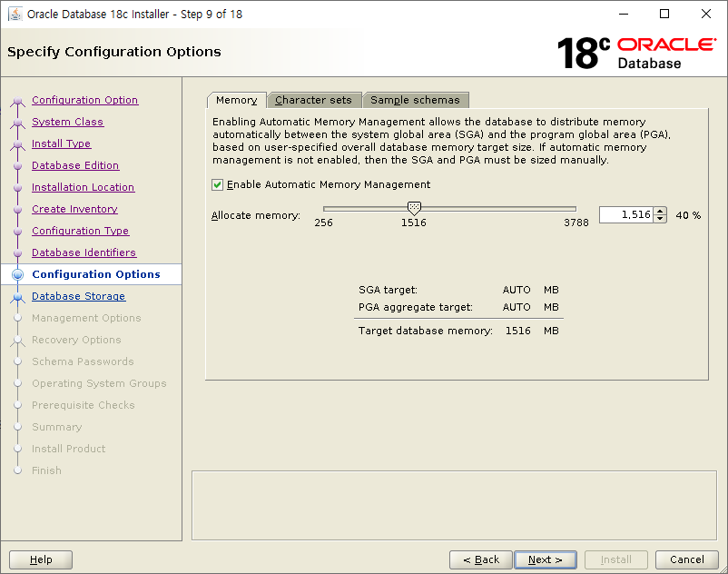Screen dimensions: 728x574
Task: Jump to Create Inventory step
Action: click(x=74, y=209)
